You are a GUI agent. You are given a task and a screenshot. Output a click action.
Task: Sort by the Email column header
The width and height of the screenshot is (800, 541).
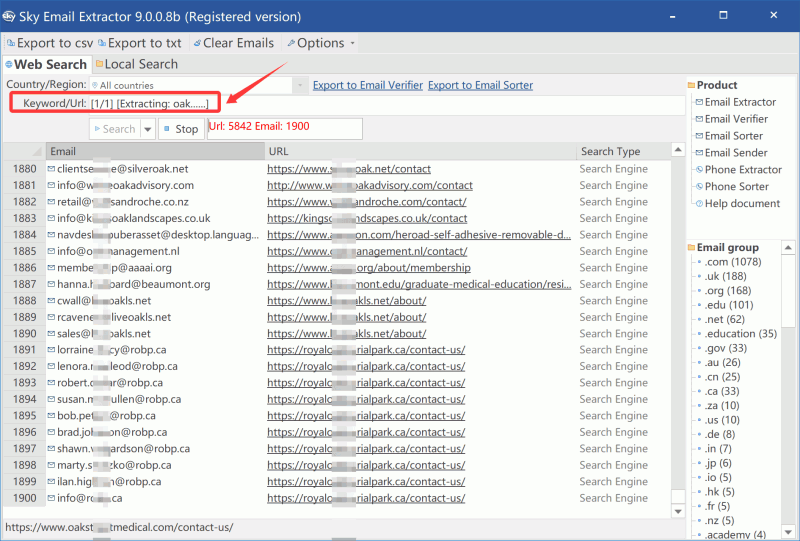click(155, 152)
